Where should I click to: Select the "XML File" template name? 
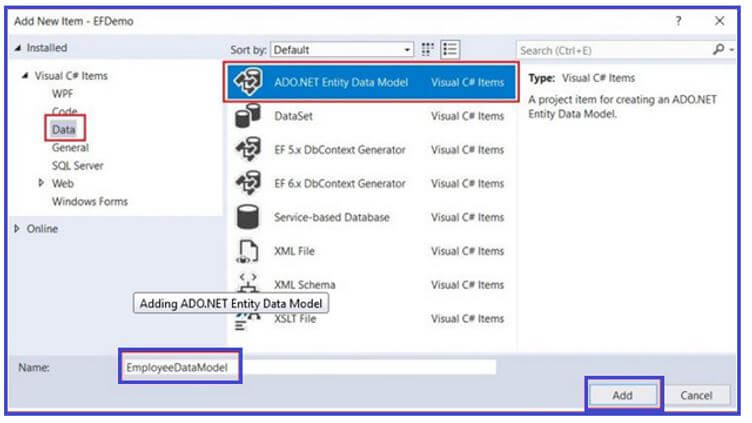(294, 251)
